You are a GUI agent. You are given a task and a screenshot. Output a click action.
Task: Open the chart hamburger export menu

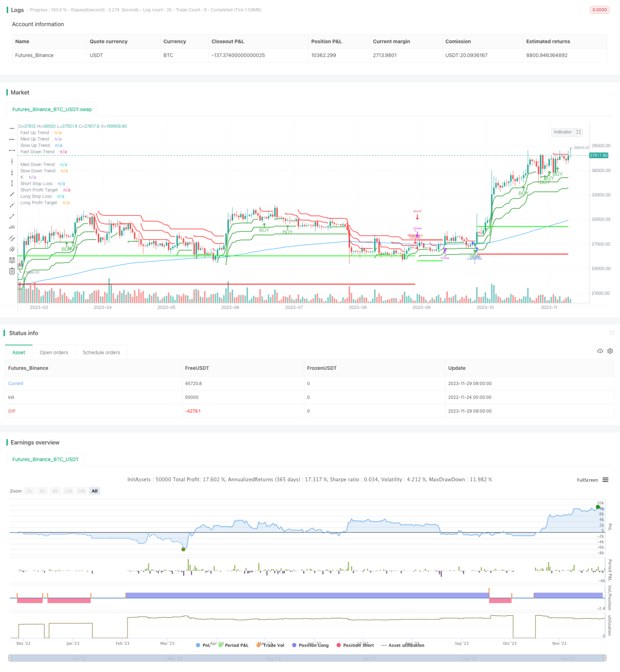click(x=605, y=480)
